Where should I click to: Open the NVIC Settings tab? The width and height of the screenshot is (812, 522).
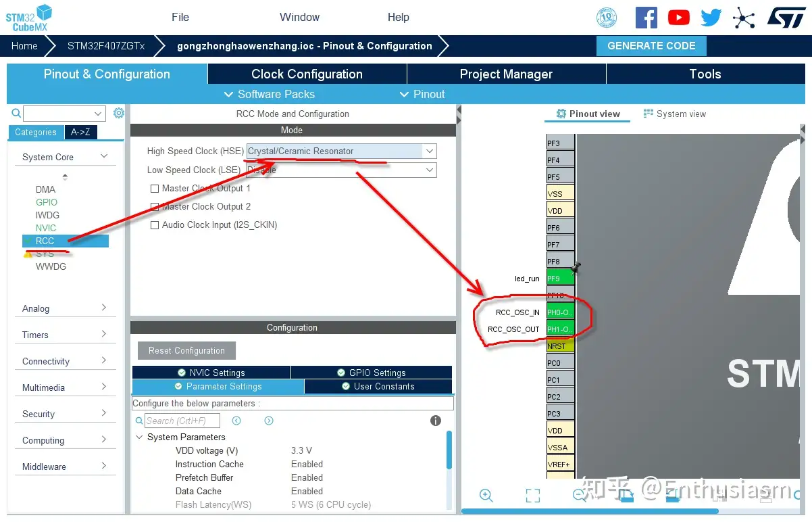211,373
